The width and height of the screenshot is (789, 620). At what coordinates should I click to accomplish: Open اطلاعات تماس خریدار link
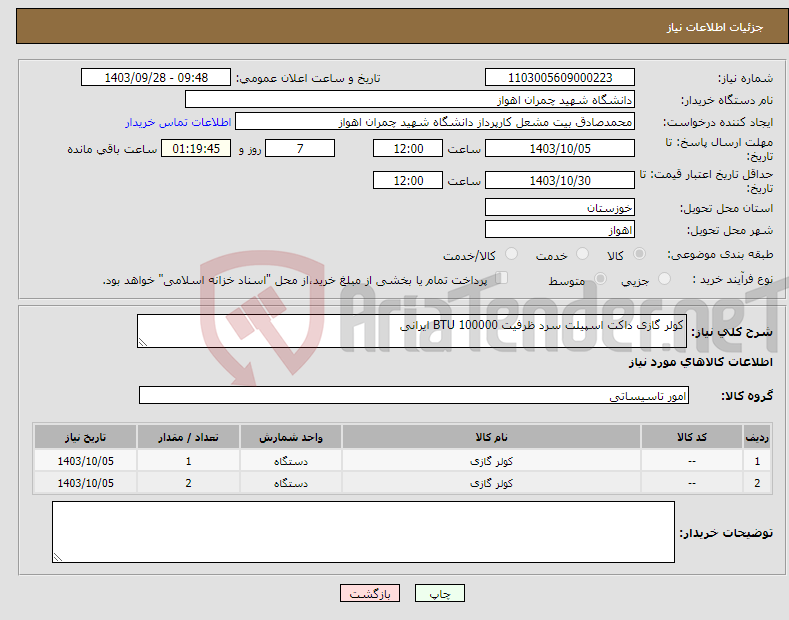pos(178,122)
